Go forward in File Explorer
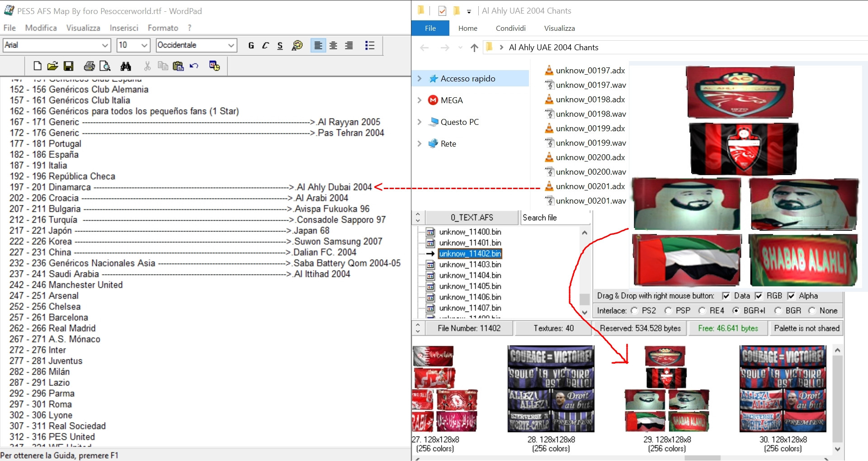868x461 pixels. [445, 48]
